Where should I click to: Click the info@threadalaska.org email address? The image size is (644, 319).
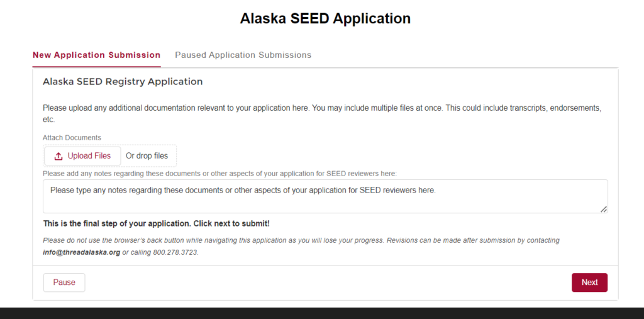(81, 252)
